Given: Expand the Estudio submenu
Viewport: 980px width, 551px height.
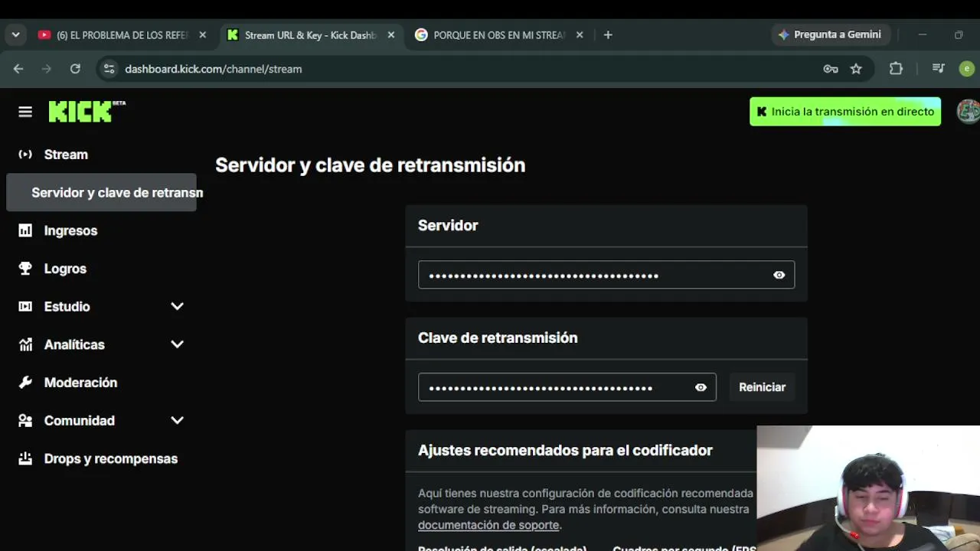Looking at the screenshot, I should (x=177, y=306).
